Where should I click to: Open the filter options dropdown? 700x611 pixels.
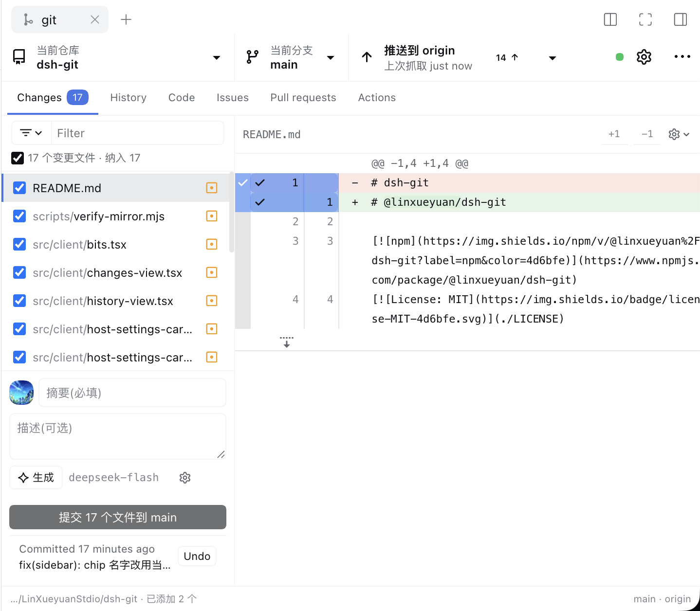coord(31,133)
